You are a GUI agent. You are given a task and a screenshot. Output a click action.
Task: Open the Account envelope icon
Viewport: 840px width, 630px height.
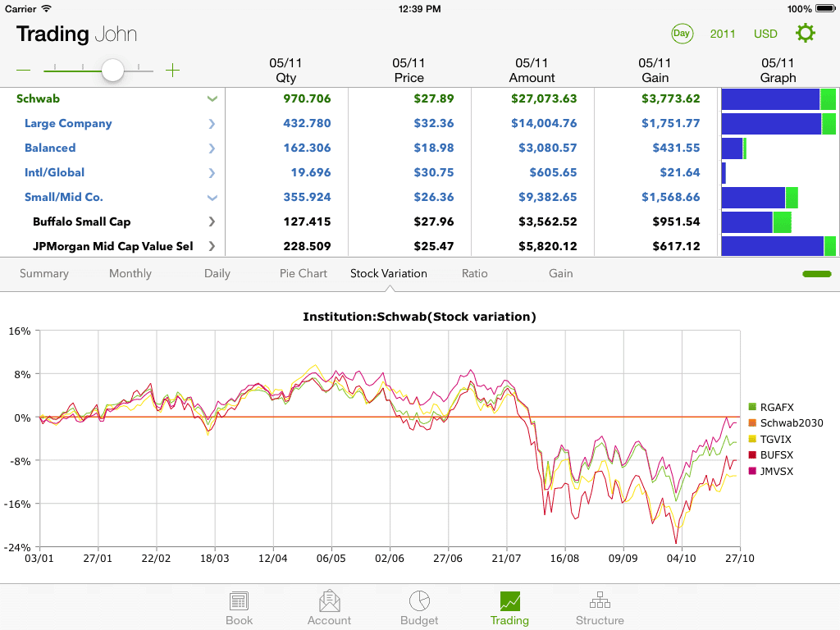(x=329, y=601)
